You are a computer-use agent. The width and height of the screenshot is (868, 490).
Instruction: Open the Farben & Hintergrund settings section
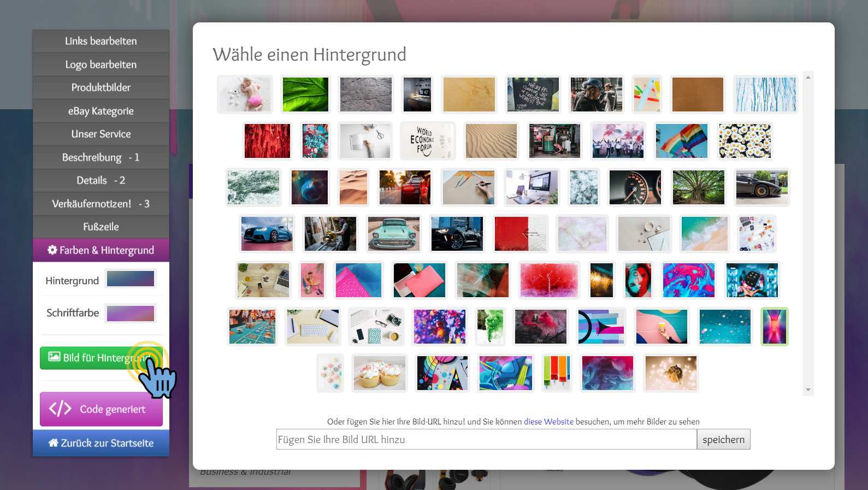point(101,250)
